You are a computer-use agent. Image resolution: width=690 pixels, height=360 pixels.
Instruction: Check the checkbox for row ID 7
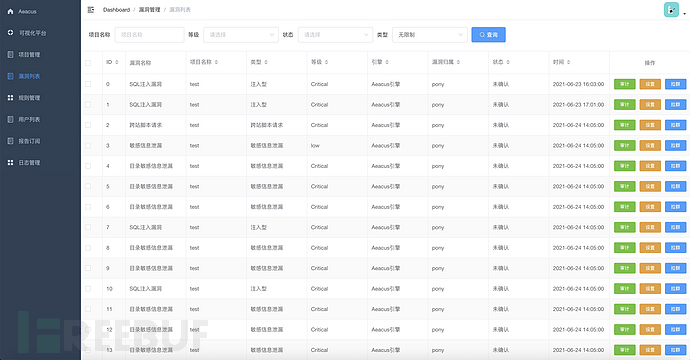88,227
